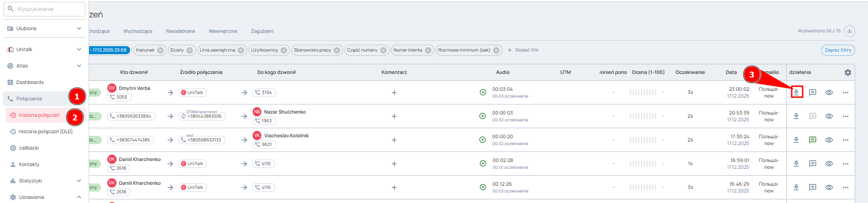Toggle eye icon for the 16:59:01 call

[x=829, y=164]
